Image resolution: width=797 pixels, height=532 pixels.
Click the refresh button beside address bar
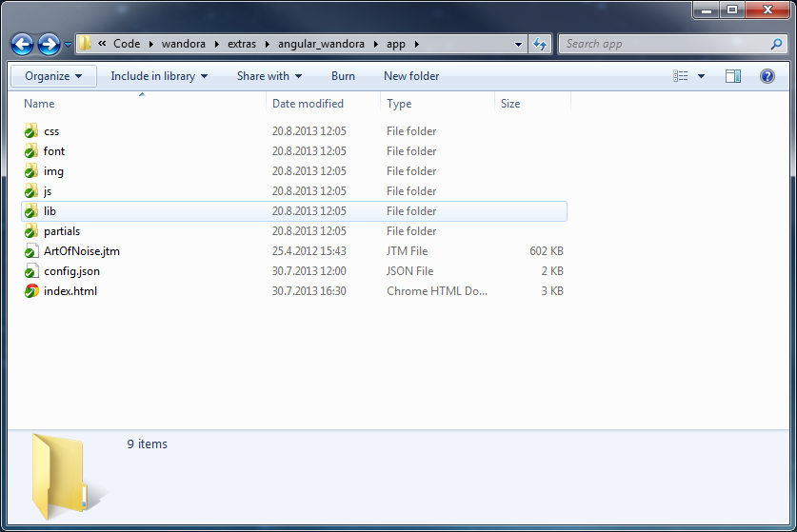point(540,44)
